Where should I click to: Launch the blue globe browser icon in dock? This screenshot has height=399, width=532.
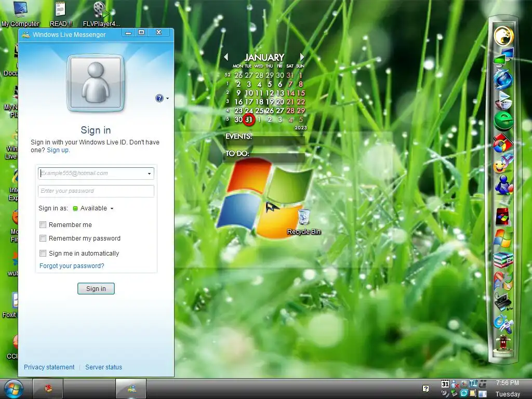pyautogui.click(x=503, y=78)
